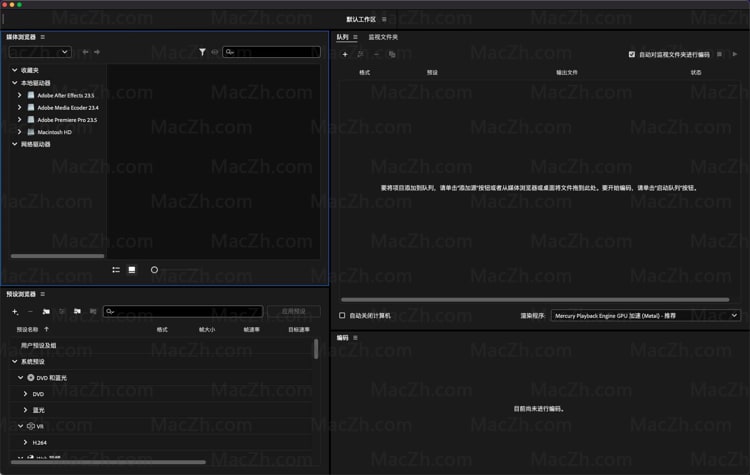The height and width of the screenshot is (475, 750).
Task: Click the remove minus icon in the queue
Action: [376, 55]
